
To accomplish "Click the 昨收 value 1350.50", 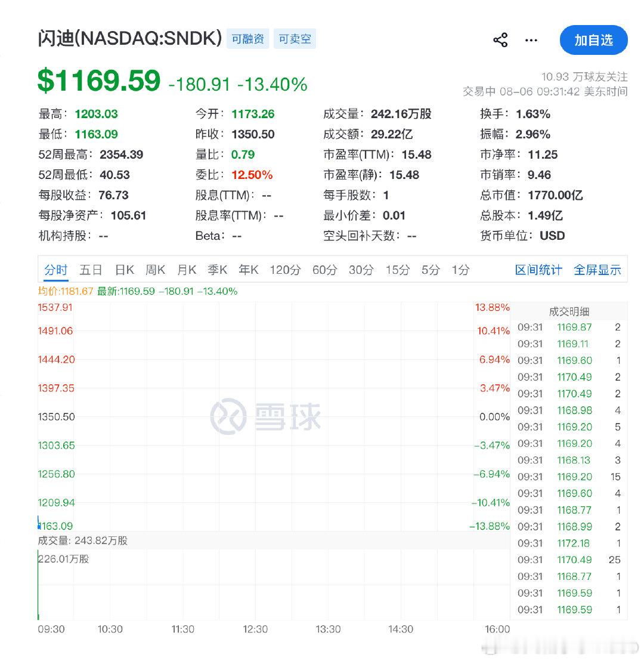I will tap(253, 134).
